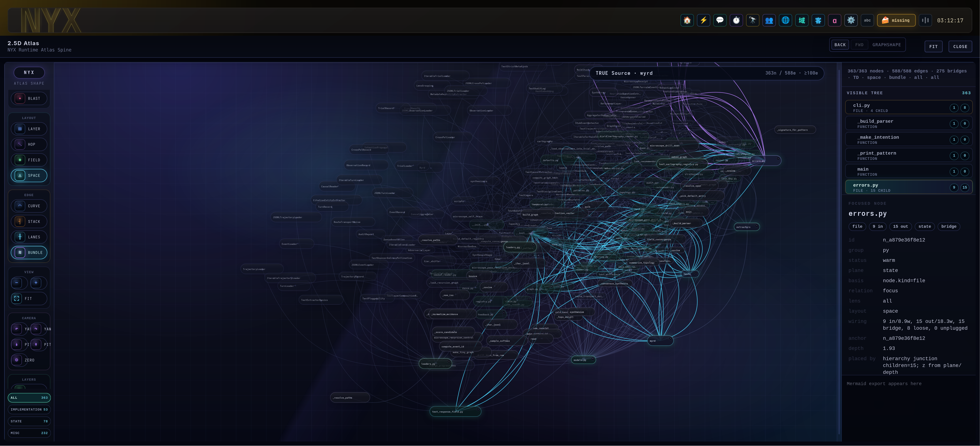Click the 域 glyph icon
This screenshot has width=980, height=446.
pyautogui.click(x=802, y=20)
